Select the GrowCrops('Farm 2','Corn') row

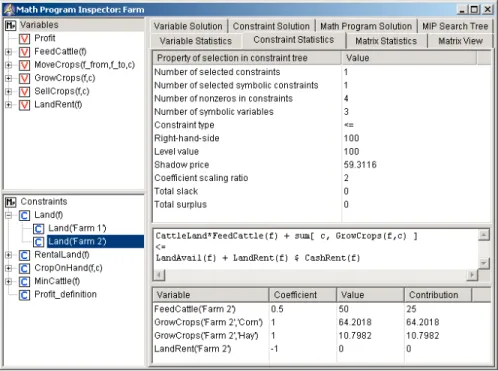(321, 322)
